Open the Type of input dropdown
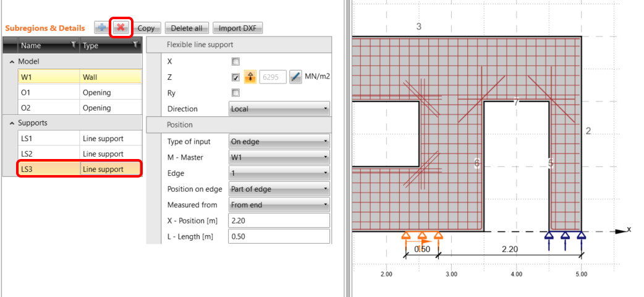 point(279,142)
